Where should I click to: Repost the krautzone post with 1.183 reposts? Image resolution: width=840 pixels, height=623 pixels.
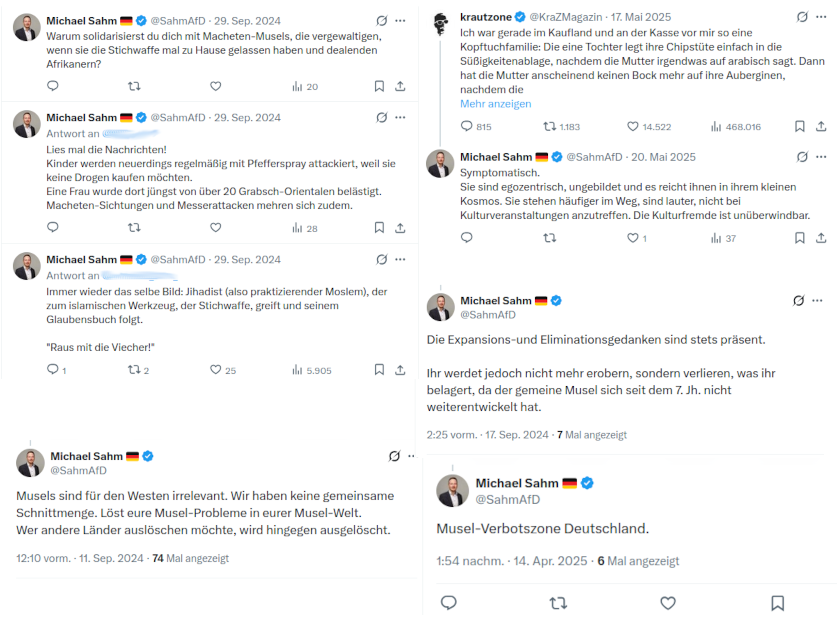549,127
